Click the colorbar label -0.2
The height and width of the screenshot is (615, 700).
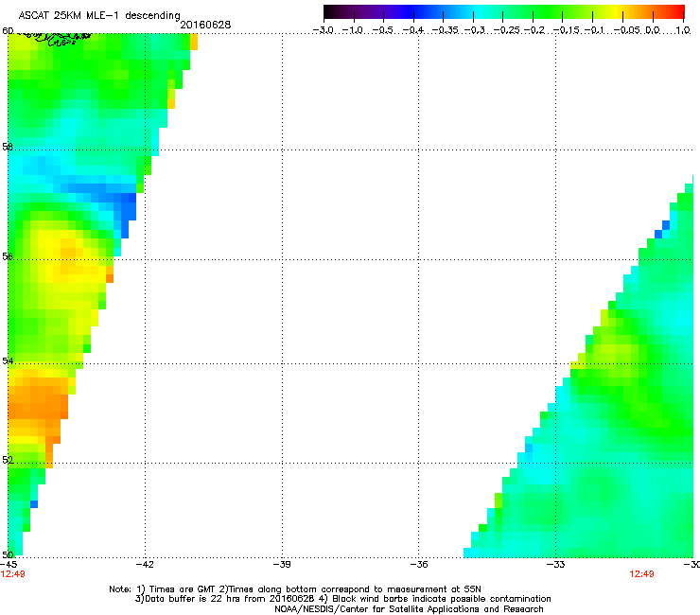[x=534, y=30]
